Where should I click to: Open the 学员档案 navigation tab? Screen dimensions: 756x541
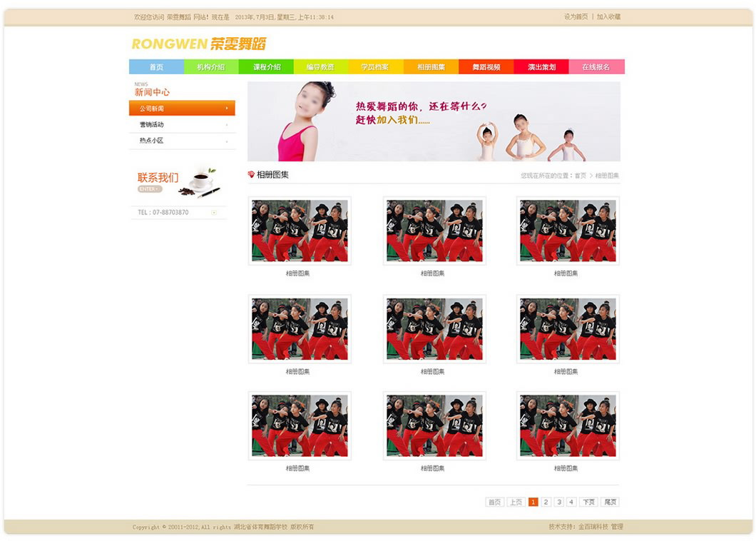[x=376, y=66]
